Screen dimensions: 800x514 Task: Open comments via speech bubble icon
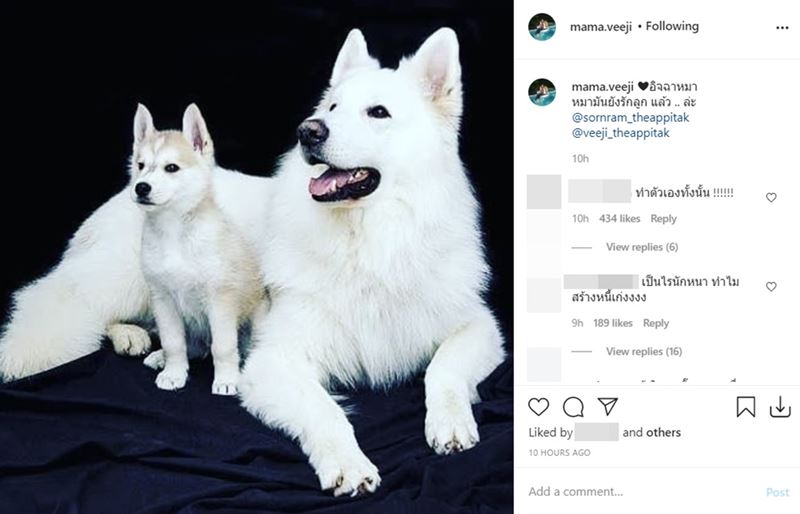click(573, 407)
